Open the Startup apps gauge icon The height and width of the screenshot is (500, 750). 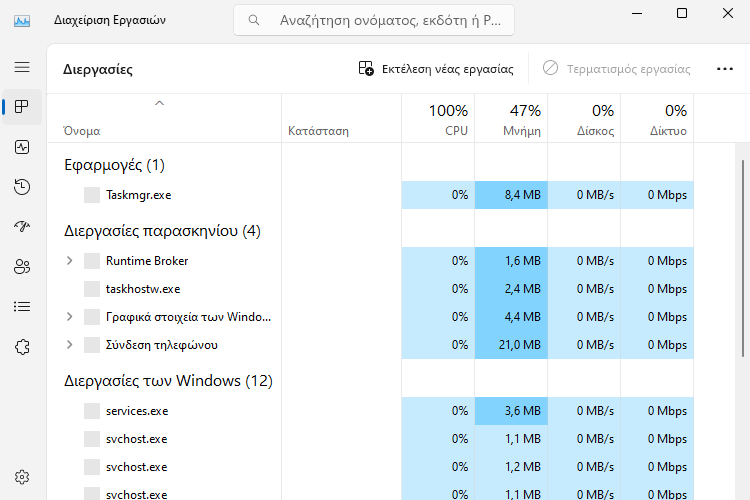click(x=22, y=226)
